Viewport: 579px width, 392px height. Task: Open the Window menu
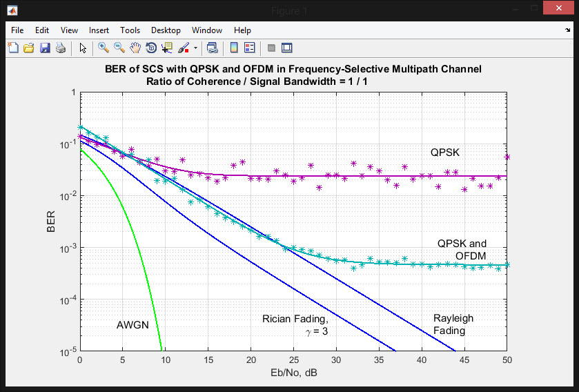tap(207, 30)
